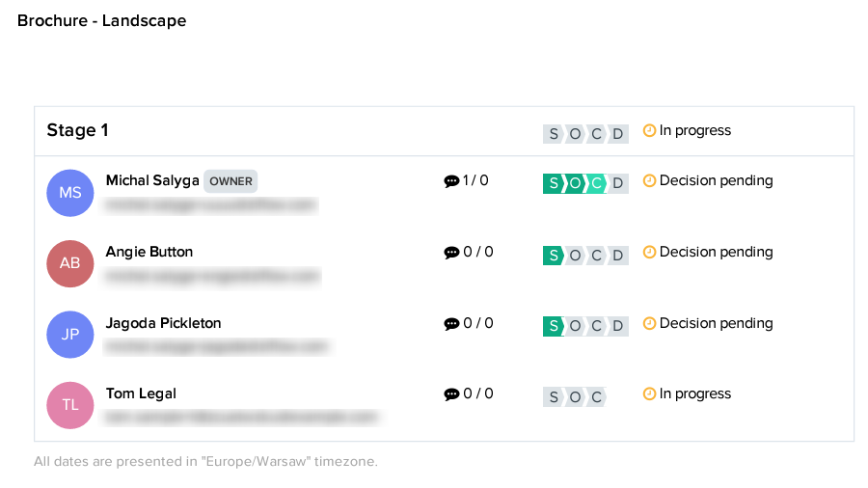Click comment bubble icon for Angie Button
This screenshot has width=868, height=488.
click(451, 253)
